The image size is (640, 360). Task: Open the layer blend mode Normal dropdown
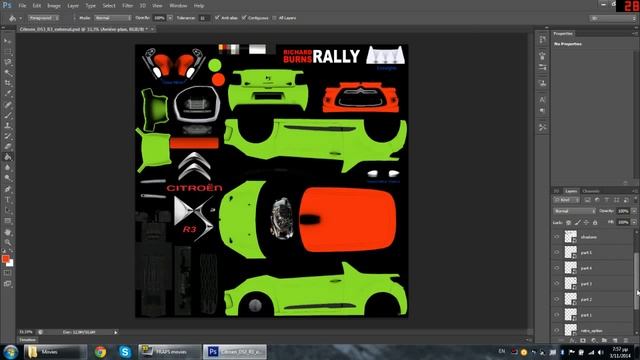coord(574,211)
